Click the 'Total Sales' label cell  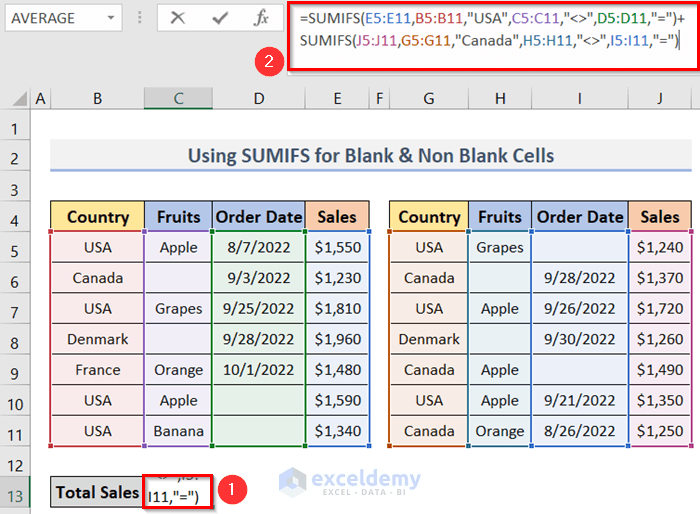click(x=97, y=492)
